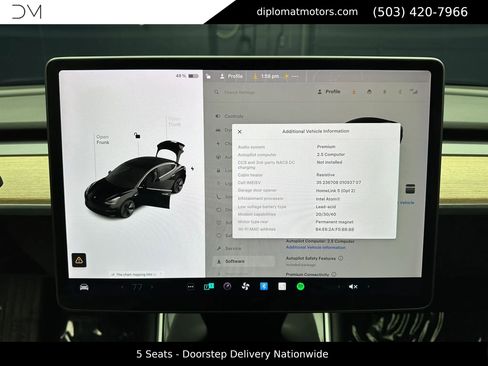
Task: Tap info icon beside Premium Connectivity
Action: tap(334, 274)
